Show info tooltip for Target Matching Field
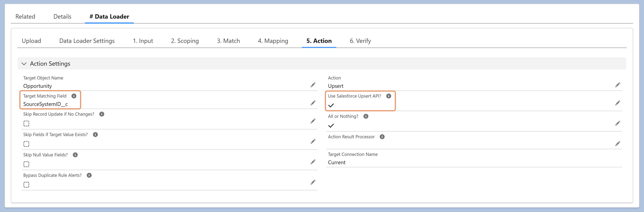 pyautogui.click(x=74, y=96)
